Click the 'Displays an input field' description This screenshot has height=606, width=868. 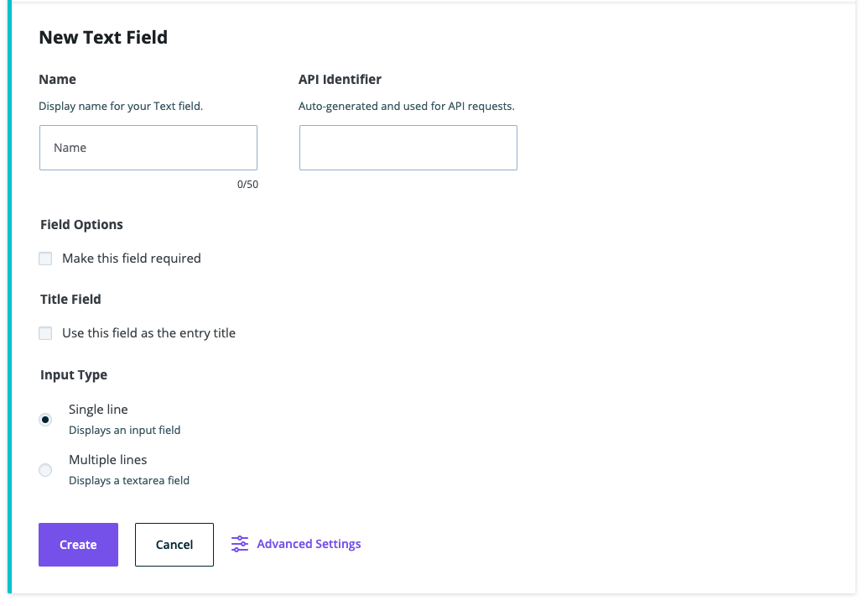[125, 430]
